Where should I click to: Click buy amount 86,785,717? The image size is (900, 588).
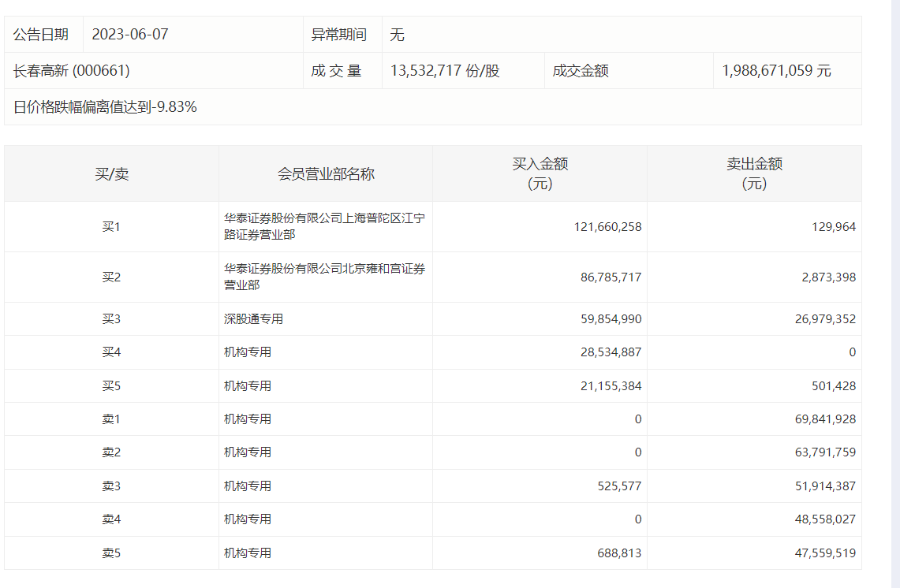click(x=611, y=277)
